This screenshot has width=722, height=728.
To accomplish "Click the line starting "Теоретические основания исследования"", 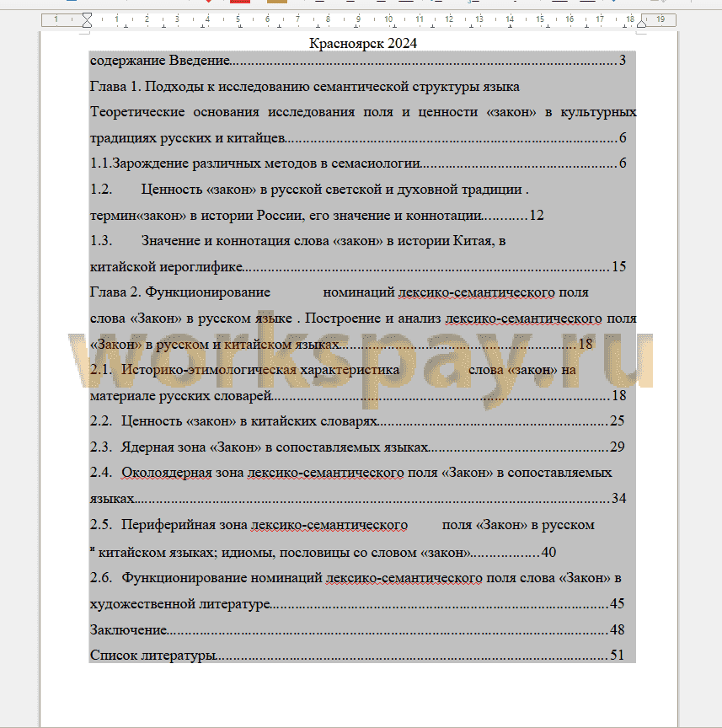I will [363, 112].
